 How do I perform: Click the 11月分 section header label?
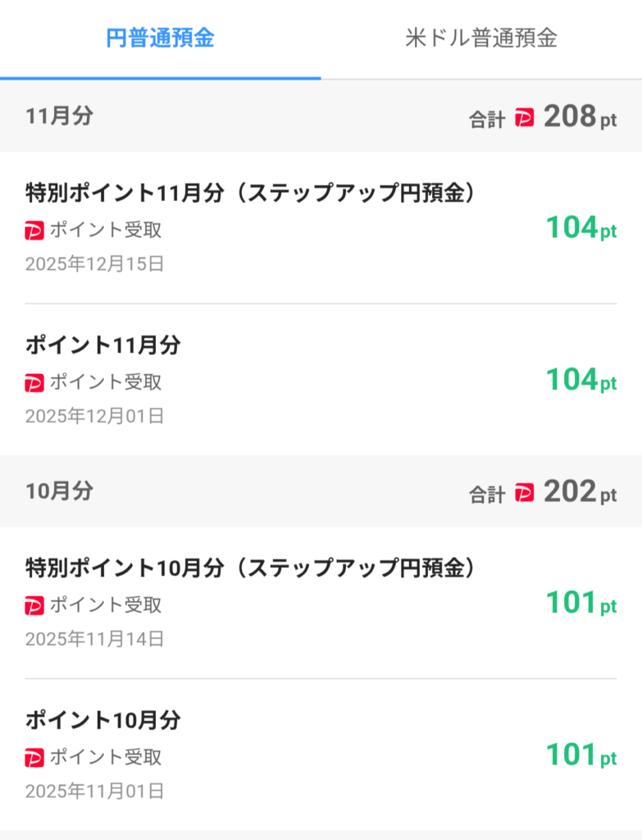[59, 116]
